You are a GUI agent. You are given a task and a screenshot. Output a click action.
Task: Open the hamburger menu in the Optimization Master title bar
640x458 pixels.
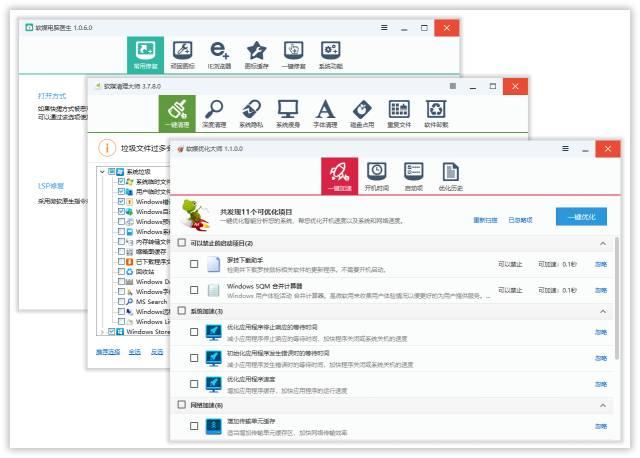tap(565, 149)
